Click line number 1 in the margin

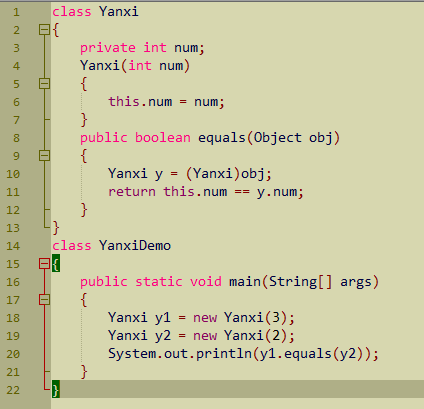[x=16, y=12]
